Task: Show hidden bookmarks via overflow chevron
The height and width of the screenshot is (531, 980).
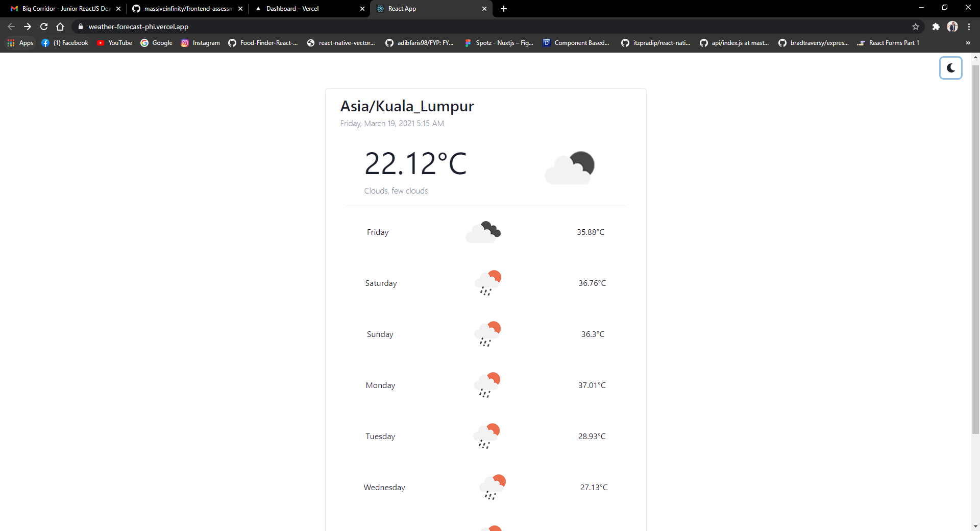Action: coord(968,43)
